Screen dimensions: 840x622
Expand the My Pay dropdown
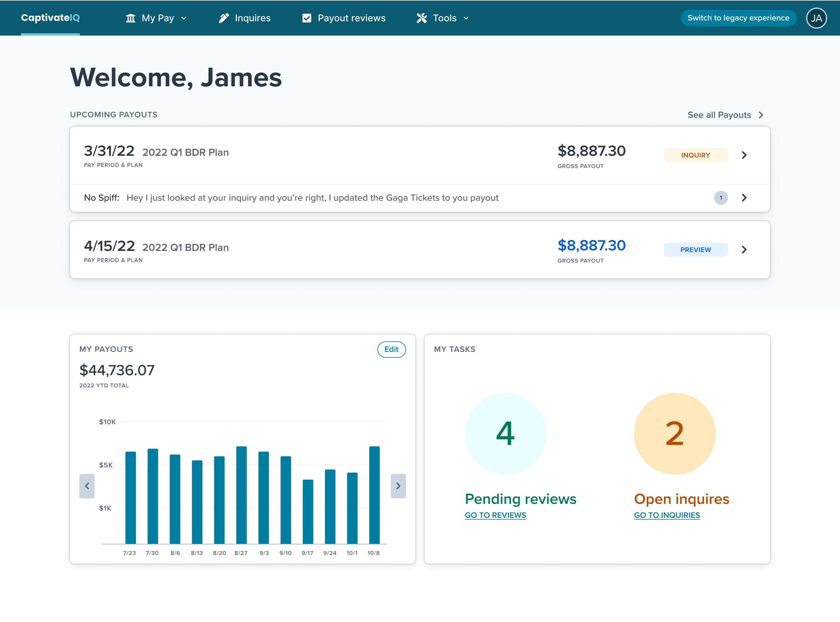(184, 18)
